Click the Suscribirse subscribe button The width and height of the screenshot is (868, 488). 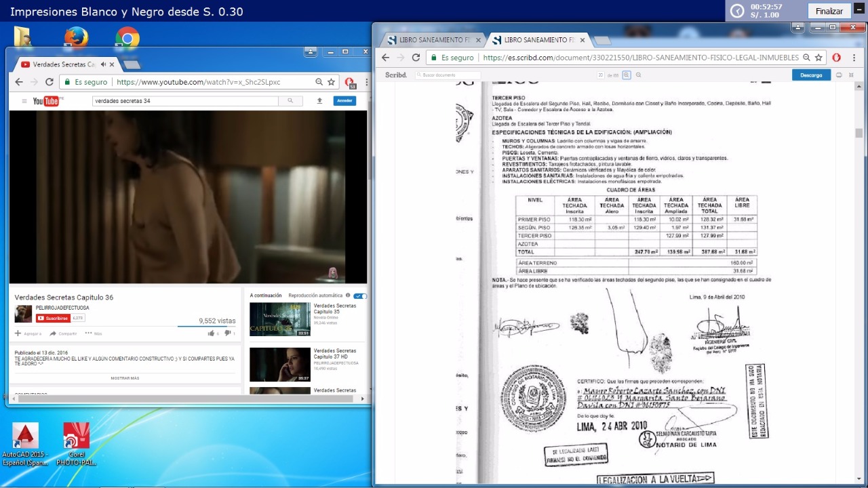pos(53,318)
